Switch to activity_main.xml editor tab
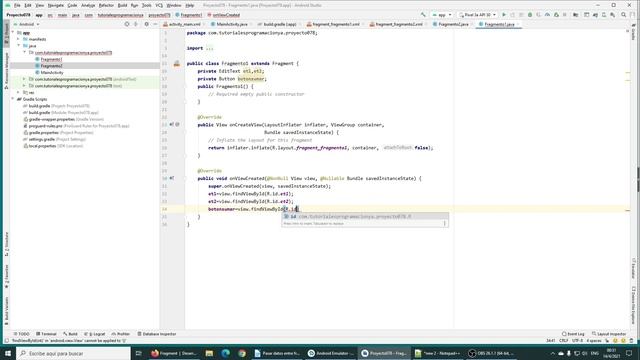 pyautogui.click(x=182, y=24)
